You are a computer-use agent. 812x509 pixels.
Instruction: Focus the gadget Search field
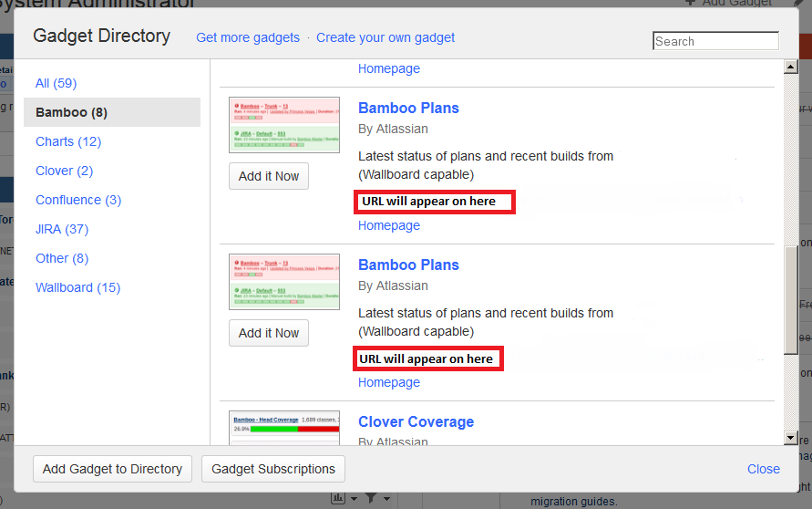coord(715,41)
